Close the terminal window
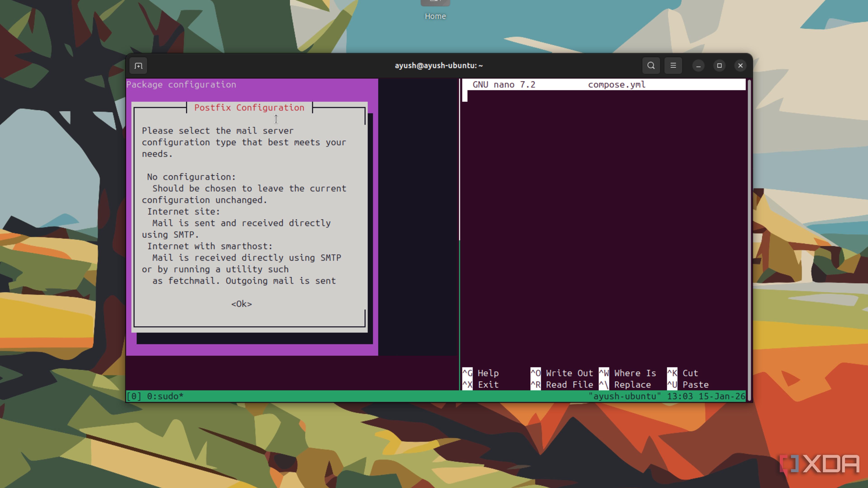Viewport: 868px width, 488px height. (x=740, y=66)
